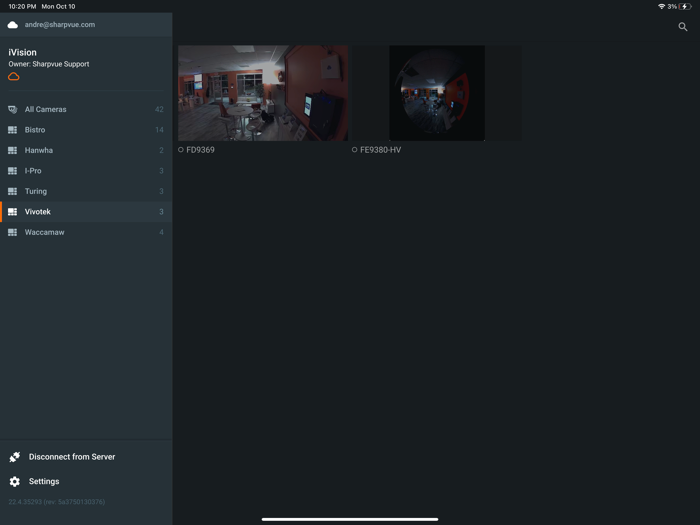Open the FE9380-HV fisheye camera thumbnail
The width and height of the screenshot is (700, 525).
pos(437,93)
